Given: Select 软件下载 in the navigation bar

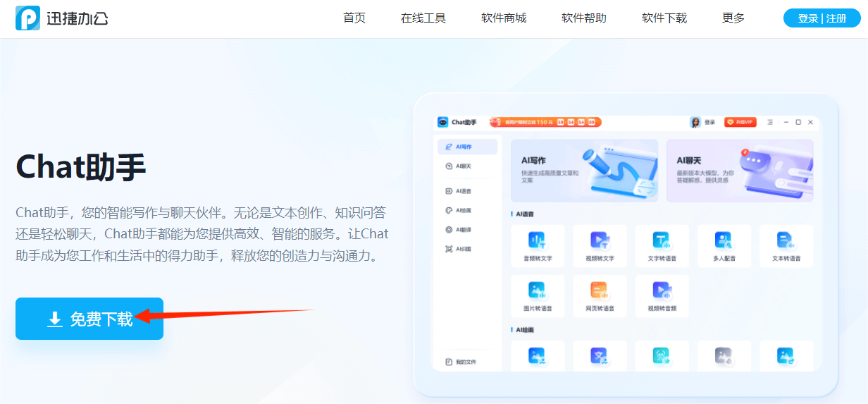Looking at the screenshot, I should 664,18.
